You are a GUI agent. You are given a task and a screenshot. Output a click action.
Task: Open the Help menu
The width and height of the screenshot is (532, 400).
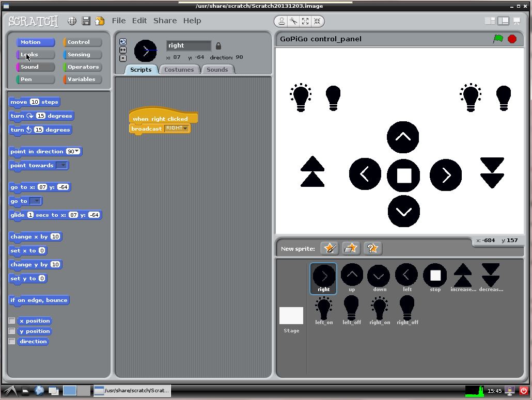[x=192, y=21]
